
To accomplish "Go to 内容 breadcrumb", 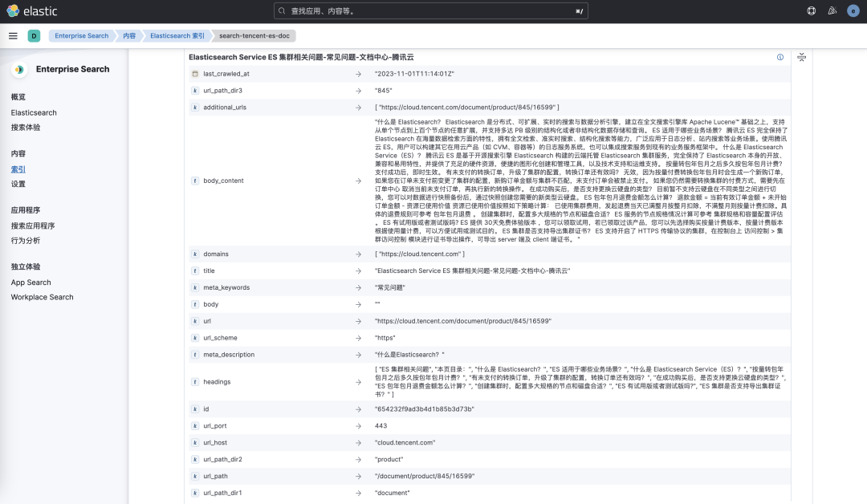I will (129, 36).
